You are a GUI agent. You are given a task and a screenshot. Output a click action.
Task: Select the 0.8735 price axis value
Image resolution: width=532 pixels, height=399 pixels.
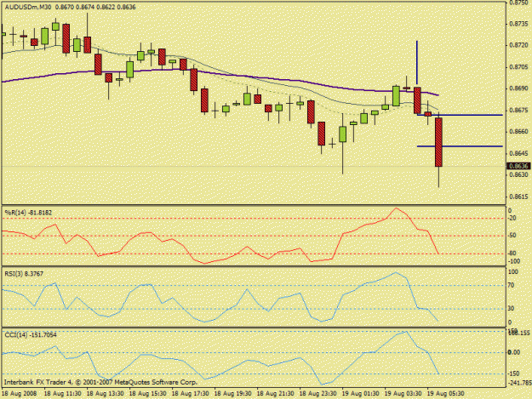pyautogui.click(x=518, y=24)
